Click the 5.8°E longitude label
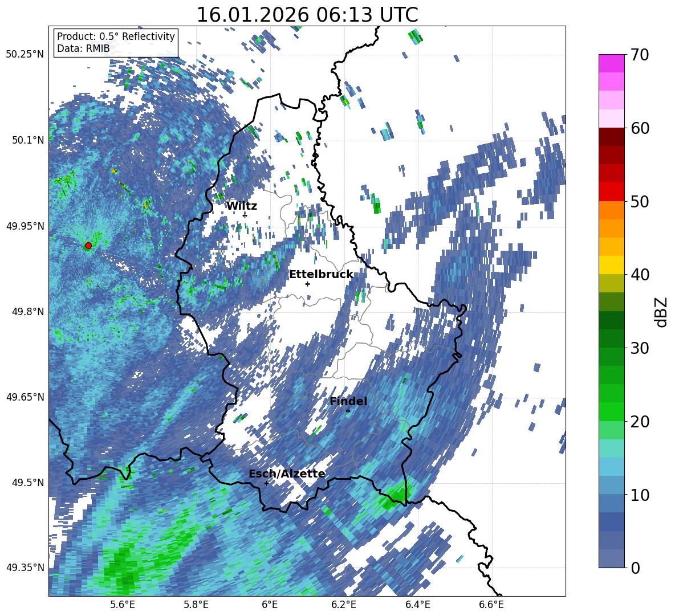This screenshot has width=675, height=616. [196, 605]
